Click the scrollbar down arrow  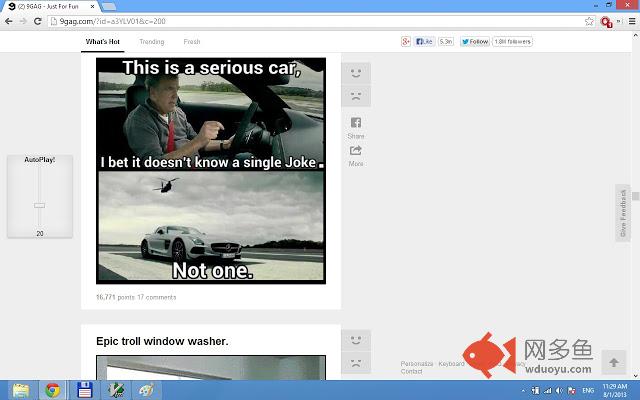click(x=636, y=376)
